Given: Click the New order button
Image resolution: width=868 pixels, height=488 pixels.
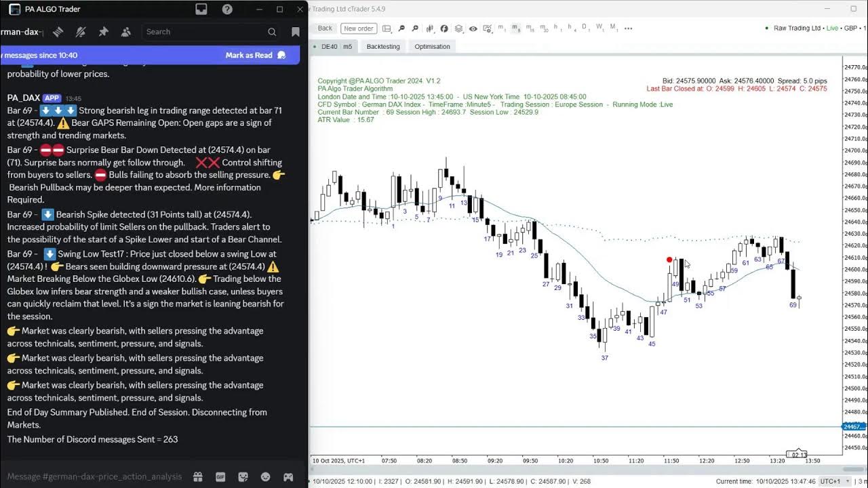Looking at the screenshot, I should click(358, 28).
